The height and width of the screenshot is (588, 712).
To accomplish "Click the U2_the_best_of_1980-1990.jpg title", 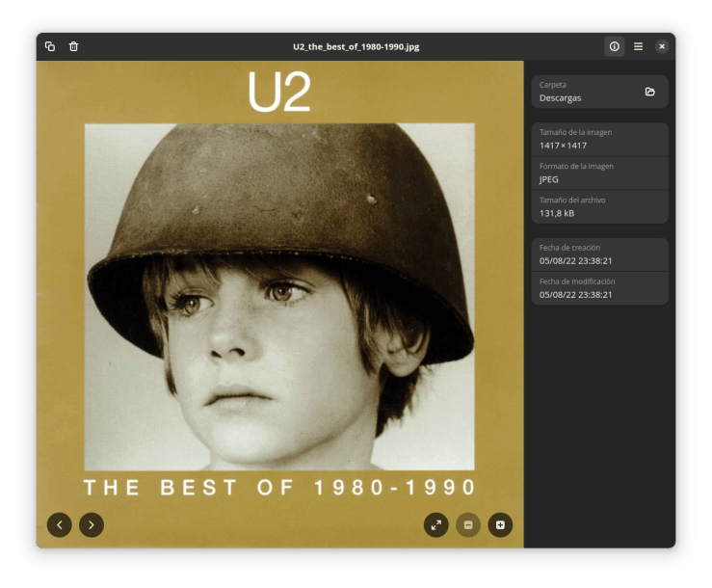I will (356, 47).
